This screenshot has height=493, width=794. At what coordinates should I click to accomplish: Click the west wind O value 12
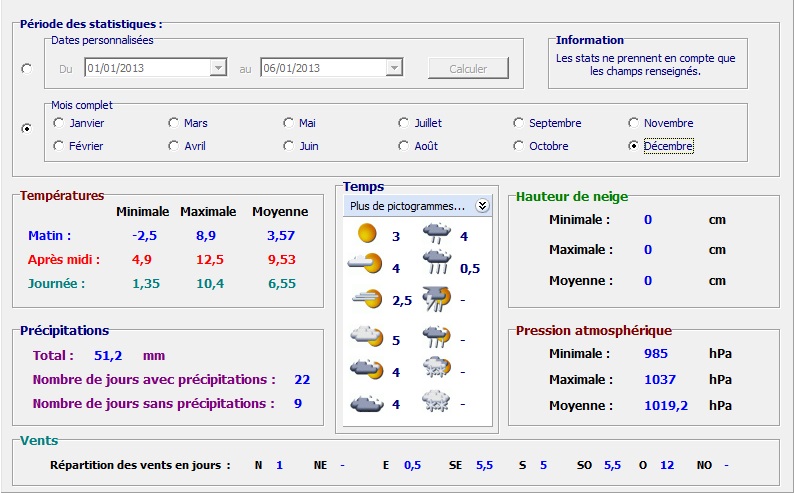pyautogui.click(x=667, y=465)
